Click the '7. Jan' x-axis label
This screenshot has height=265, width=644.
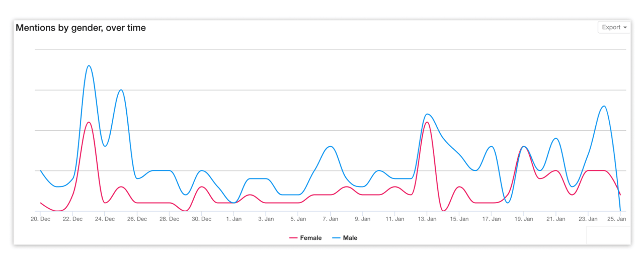pos(330,219)
